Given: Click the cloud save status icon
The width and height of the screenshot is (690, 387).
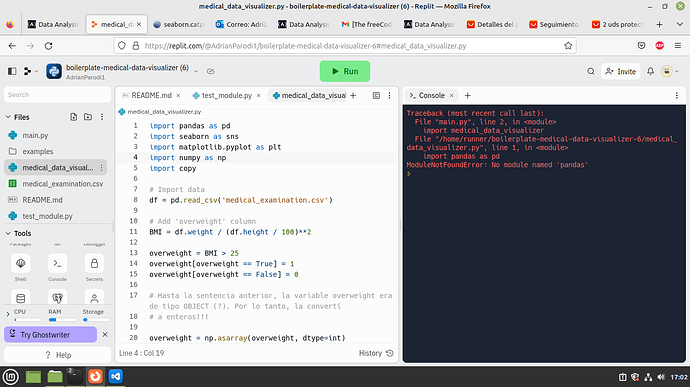Looking at the screenshot, I should pyautogui.click(x=211, y=71).
